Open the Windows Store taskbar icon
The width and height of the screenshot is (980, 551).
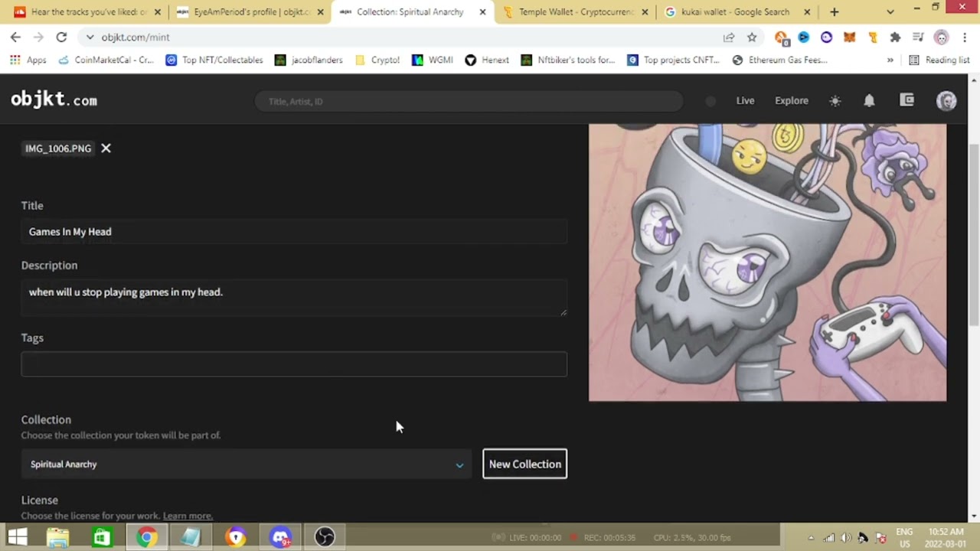coord(101,536)
